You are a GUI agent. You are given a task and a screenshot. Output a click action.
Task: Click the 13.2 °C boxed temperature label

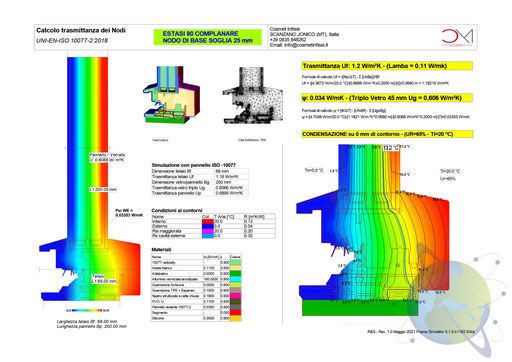click(391, 148)
